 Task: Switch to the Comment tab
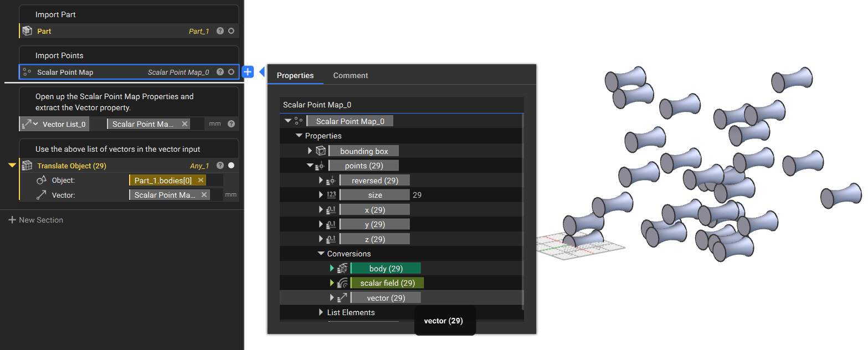350,75
